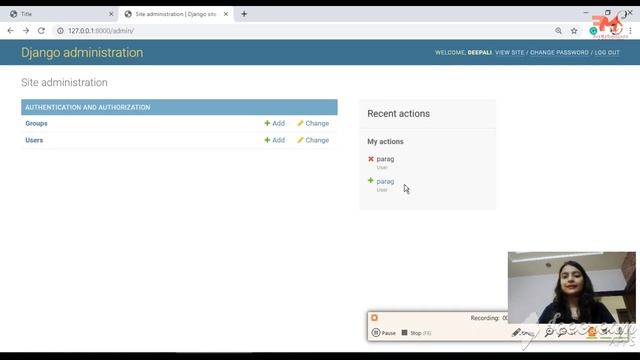Click the webcam preview thumbnail
This screenshot has height=360, width=640.
571,288
